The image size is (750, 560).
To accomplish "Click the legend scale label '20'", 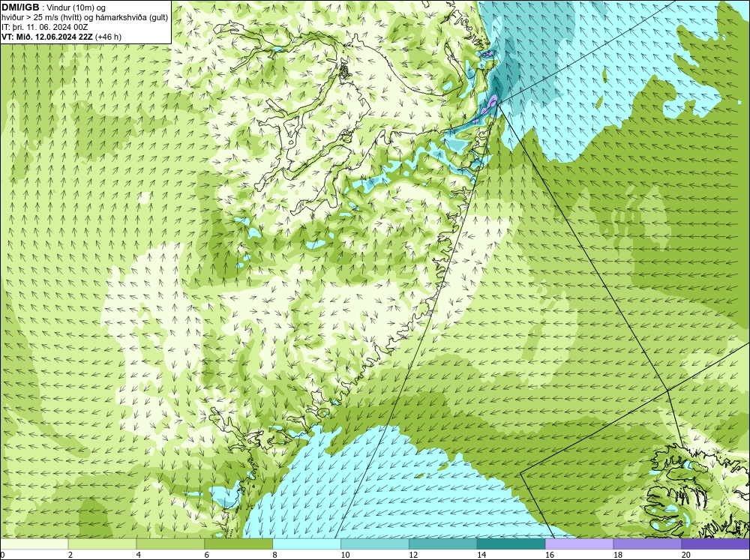I will pos(686,555).
